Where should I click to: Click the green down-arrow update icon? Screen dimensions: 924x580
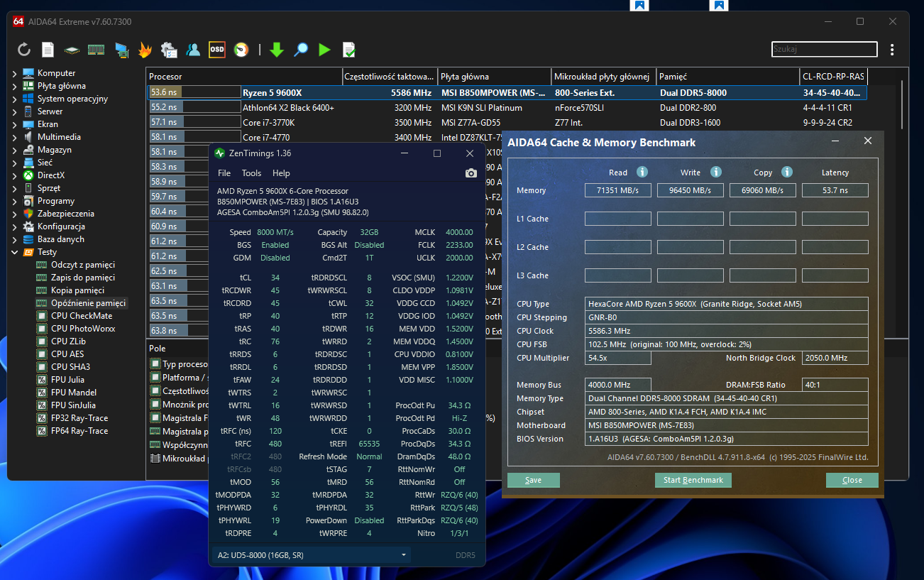tap(277, 50)
